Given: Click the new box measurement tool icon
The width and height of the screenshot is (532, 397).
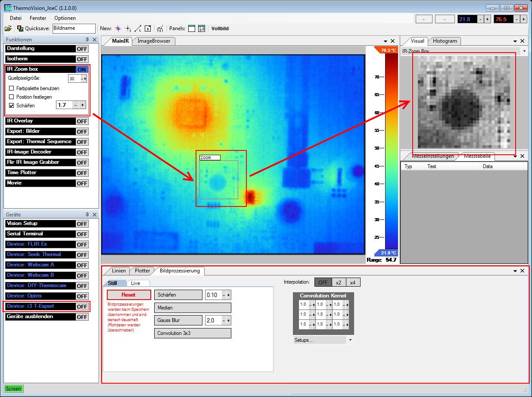Looking at the screenshot, I should tap(148, 28).
